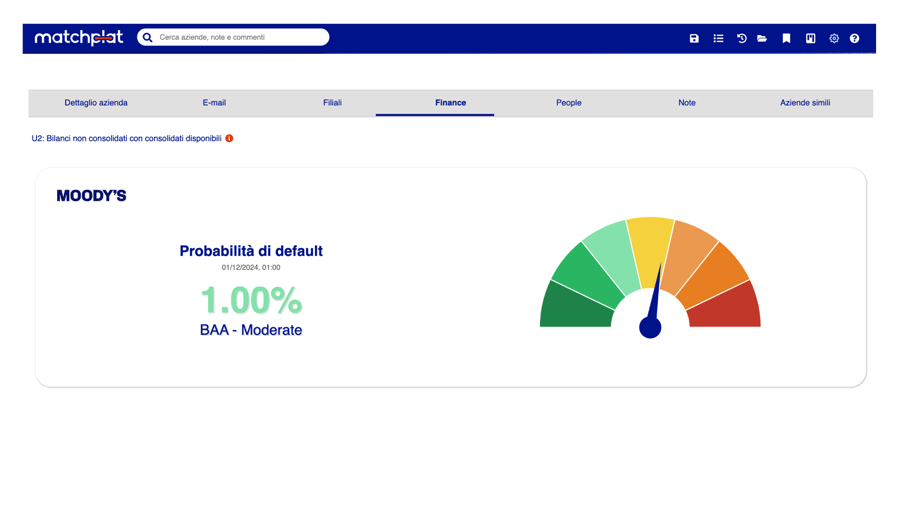Click the matchplat logo
This screenshot has width=900, height=506.
click(x=79, y=38)
